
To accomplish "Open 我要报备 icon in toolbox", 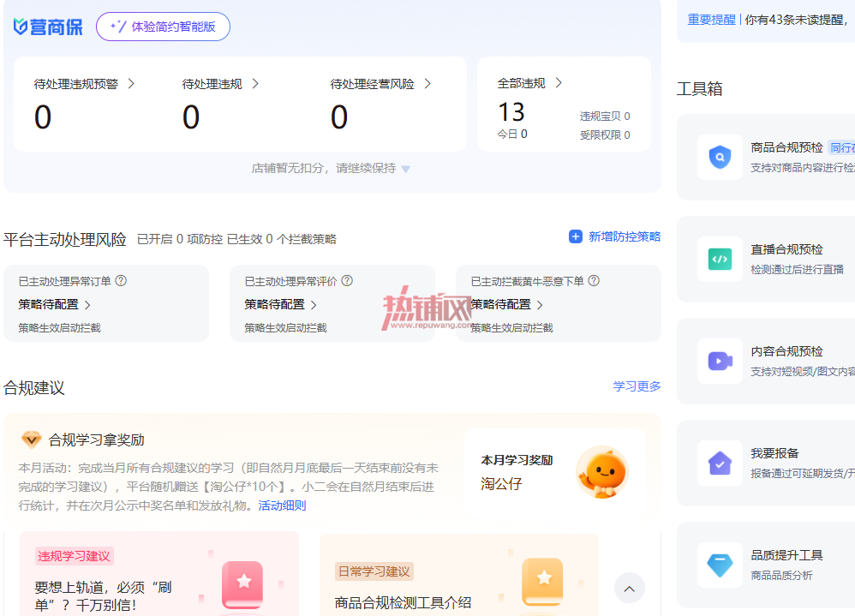I will [x=720, y=463].
